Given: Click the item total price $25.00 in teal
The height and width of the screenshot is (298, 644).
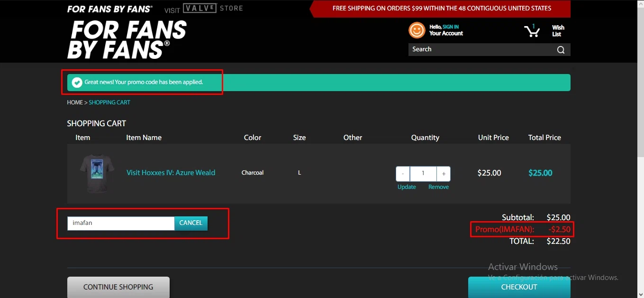Looking at the screenshot, I should click(x=540, y=173).
